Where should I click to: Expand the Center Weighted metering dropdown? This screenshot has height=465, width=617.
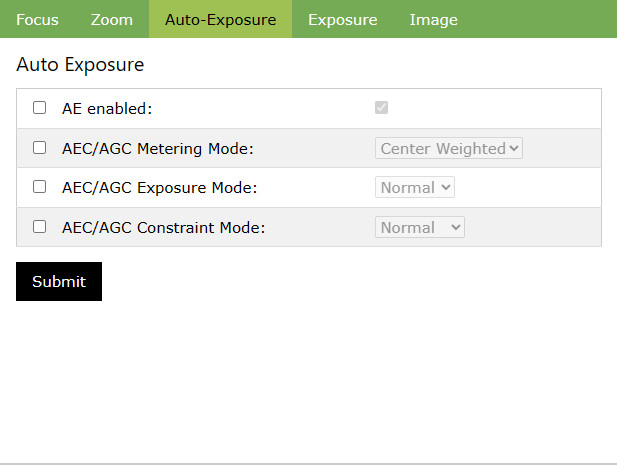(x=449, y=148)
